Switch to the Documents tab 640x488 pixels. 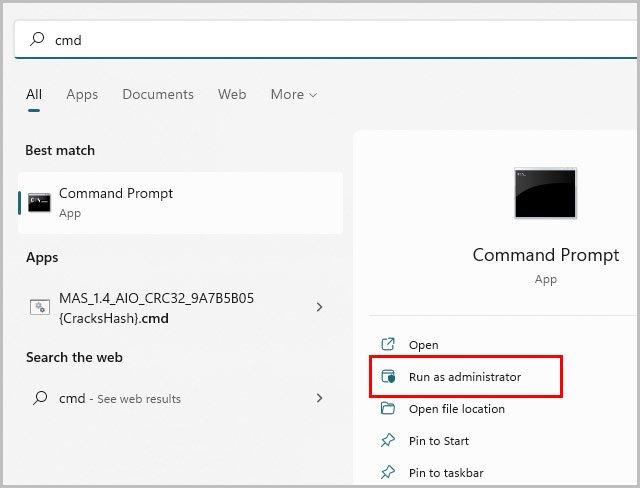tap(158, 95)
